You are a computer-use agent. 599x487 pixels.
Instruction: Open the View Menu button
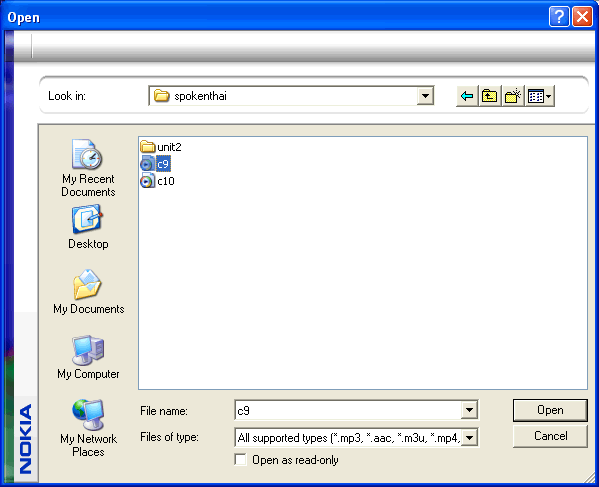tap(539, 96)
